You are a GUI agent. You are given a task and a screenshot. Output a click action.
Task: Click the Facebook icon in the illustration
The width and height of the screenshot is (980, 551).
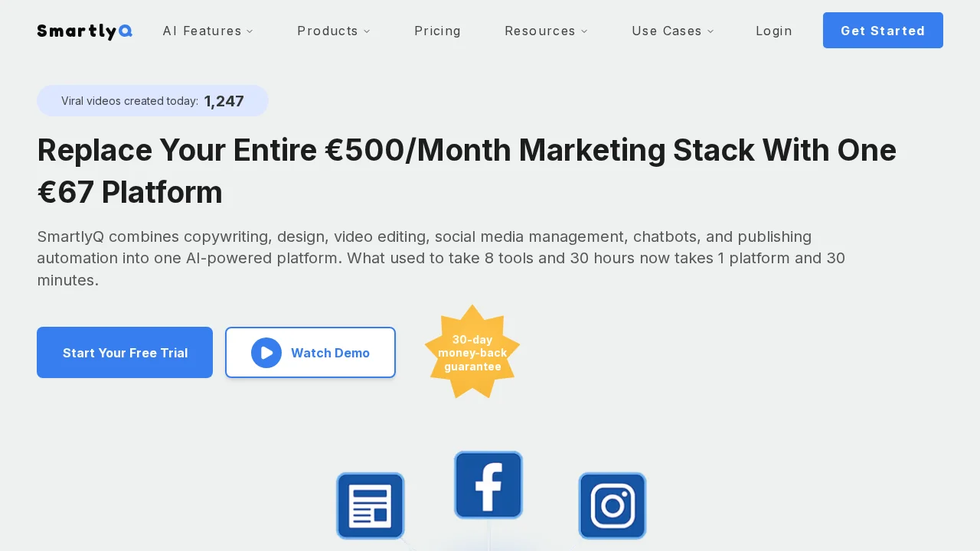point(488,484)
